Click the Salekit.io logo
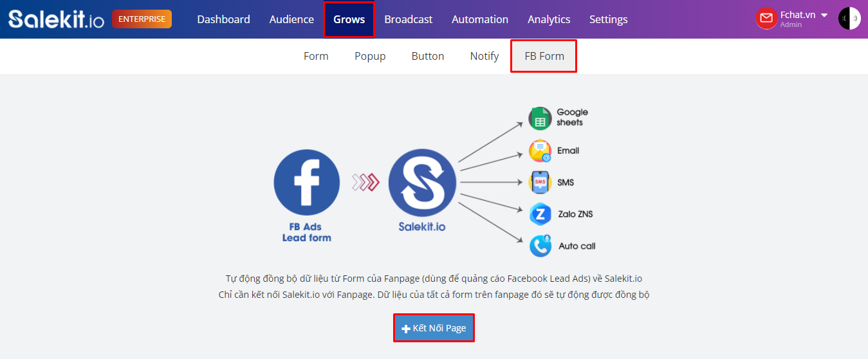Image resolution: width=868 pixels, height=359 pixels. (x=57, y=19)
